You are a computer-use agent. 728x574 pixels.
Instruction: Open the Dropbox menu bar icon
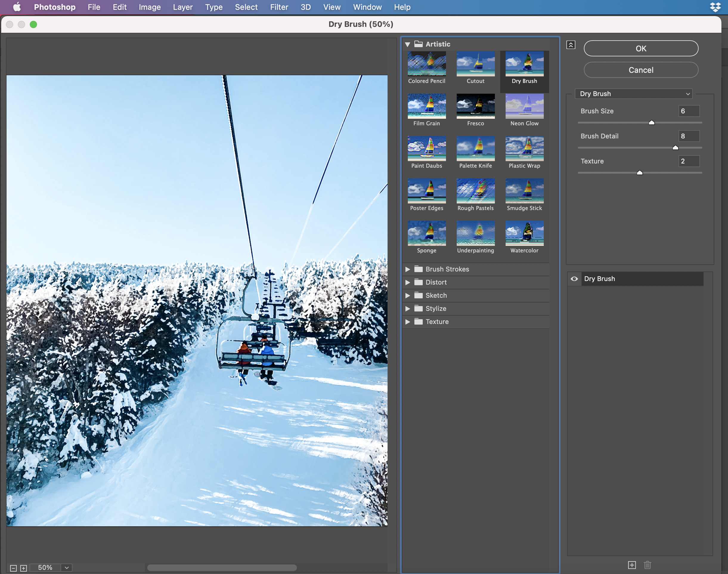point(715,7)
